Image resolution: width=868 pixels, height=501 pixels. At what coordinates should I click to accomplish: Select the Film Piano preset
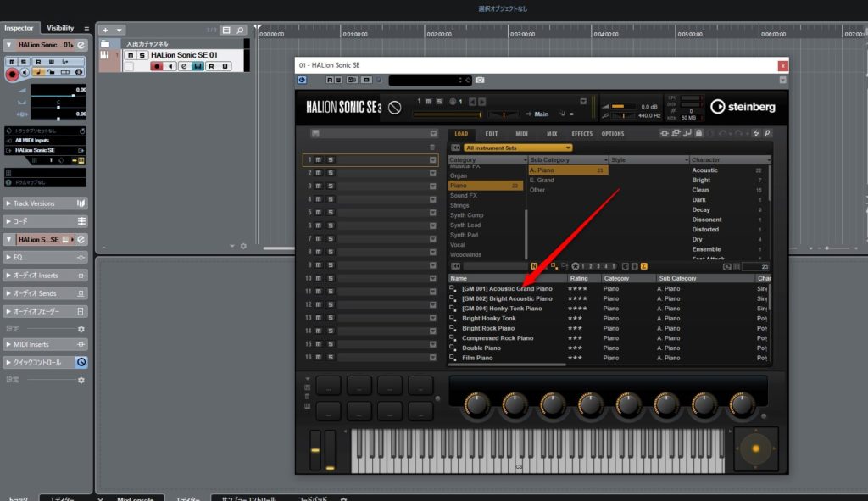[477, 359]
